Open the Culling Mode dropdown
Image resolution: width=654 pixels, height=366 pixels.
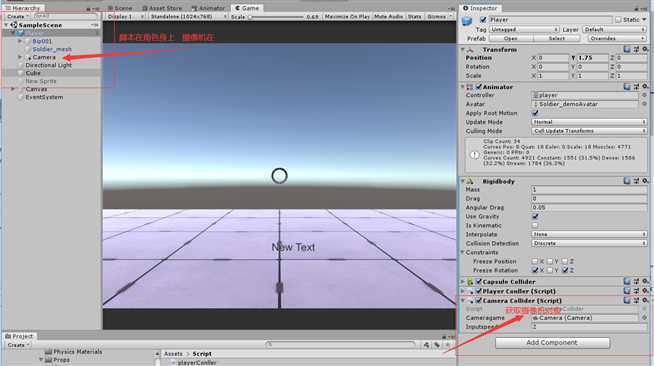(x=589, y=131)
